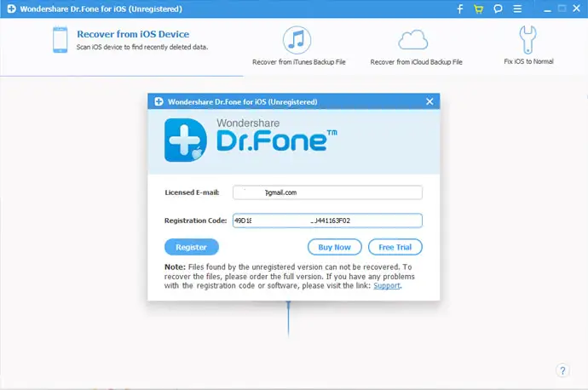Click the "Scan iOS device to find recently deleted data." text
Image resolution: width=588 pixels, height=390 pixels.
pos(142,47)
